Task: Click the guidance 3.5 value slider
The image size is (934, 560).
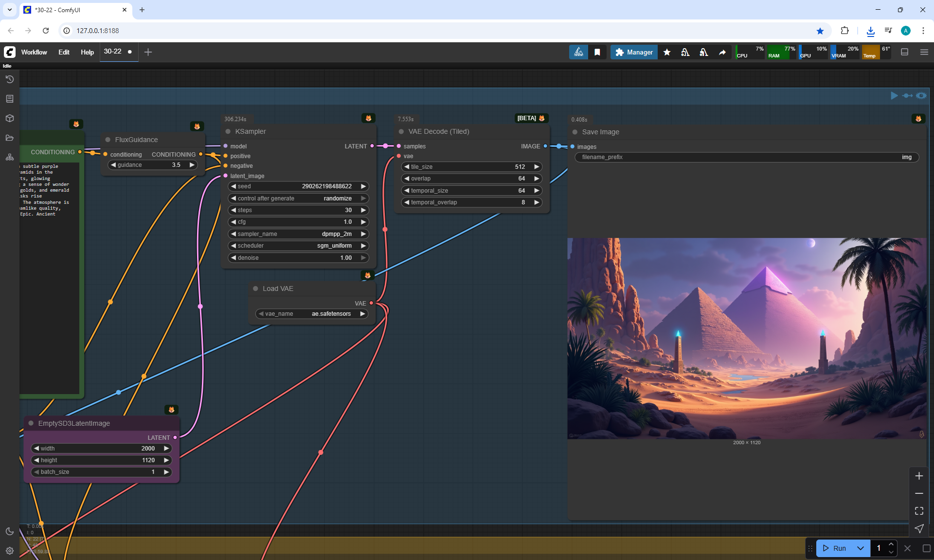Action: 152,165
